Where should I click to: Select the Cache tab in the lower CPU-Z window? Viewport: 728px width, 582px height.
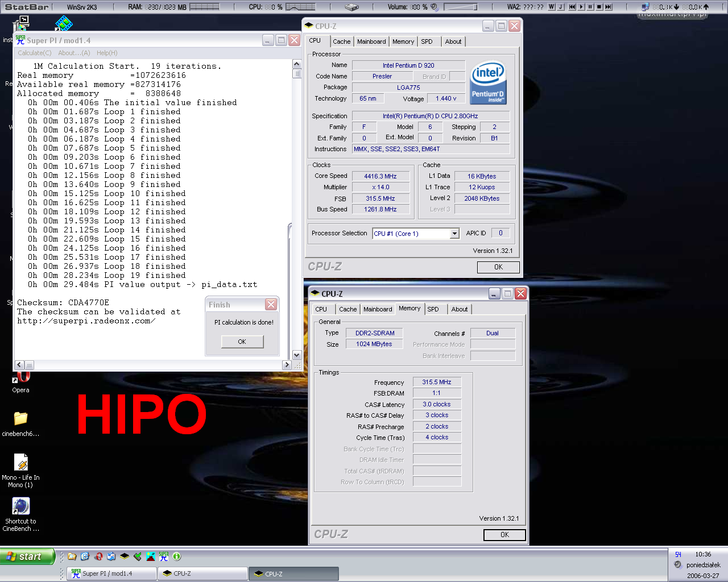[x=348, y=309]
